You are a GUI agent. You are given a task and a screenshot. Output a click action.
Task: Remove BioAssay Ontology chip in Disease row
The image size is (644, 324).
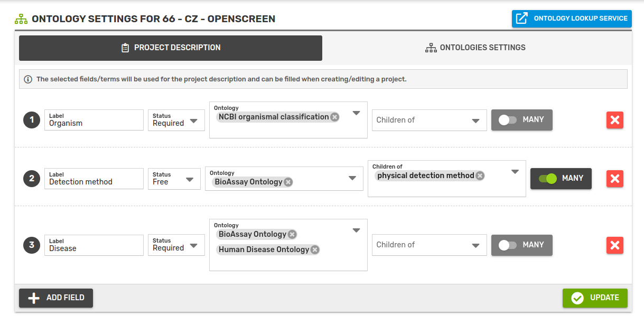(x=292, y=235)
